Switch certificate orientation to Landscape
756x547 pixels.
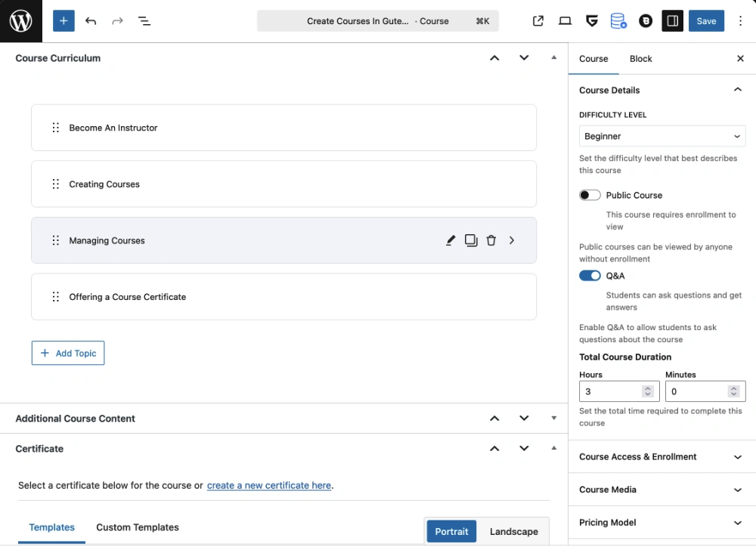[x=513, y=531]
